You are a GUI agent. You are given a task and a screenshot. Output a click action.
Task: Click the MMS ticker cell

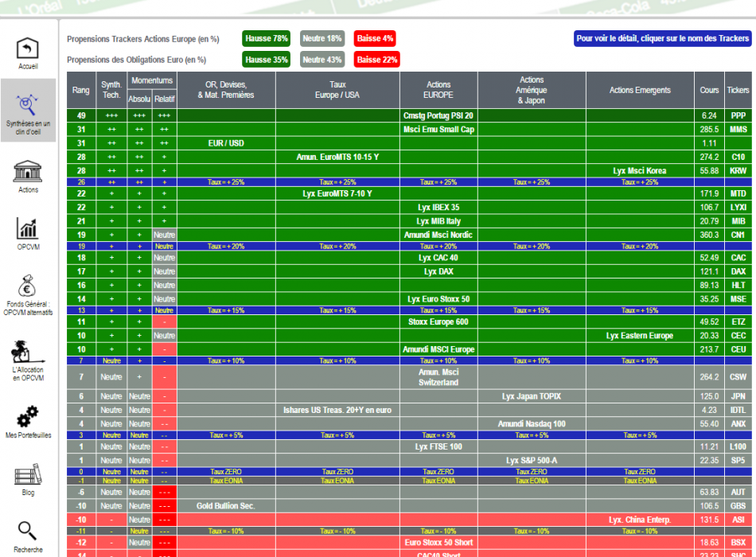(x=738, y=129)
